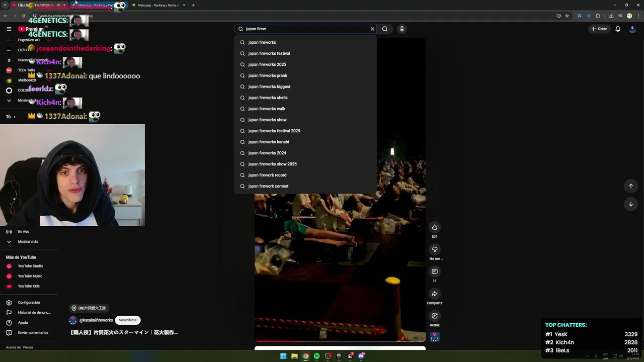Focus the search field containing 'japan firew'
The height and width of the screenshot is (362, 644).
coord(306,29)
